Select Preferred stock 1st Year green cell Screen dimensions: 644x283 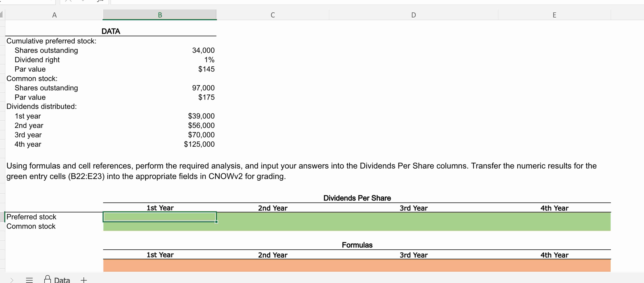pos(160,217)
